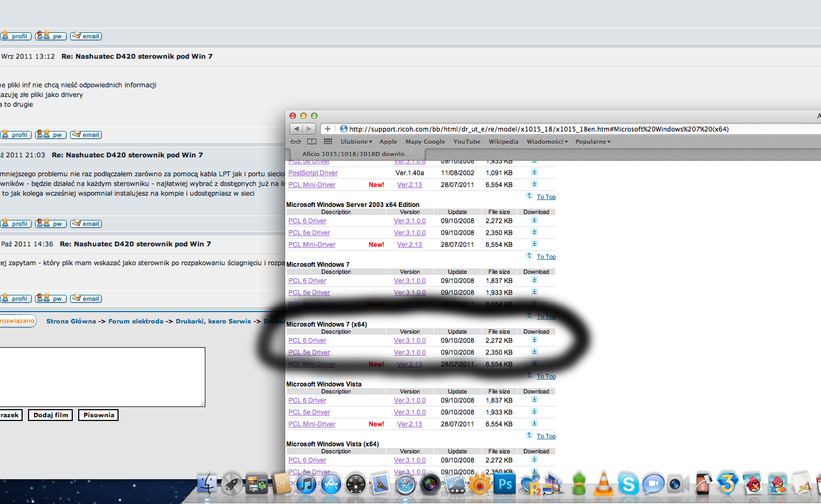The image size is (821, 504).
Task: Open VLC cone icon in the Dock
Action: point(604,484)
